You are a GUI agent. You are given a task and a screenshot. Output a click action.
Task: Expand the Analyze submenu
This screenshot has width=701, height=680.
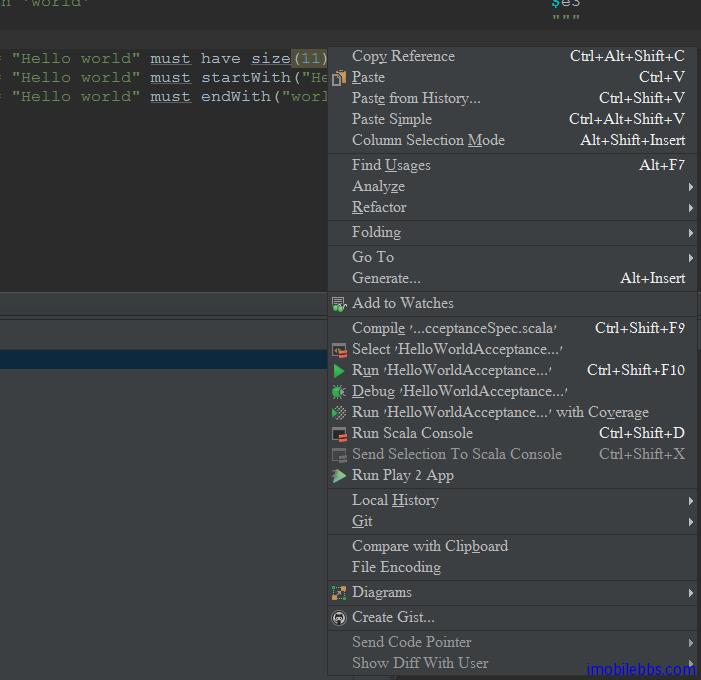tap(378, 187)
